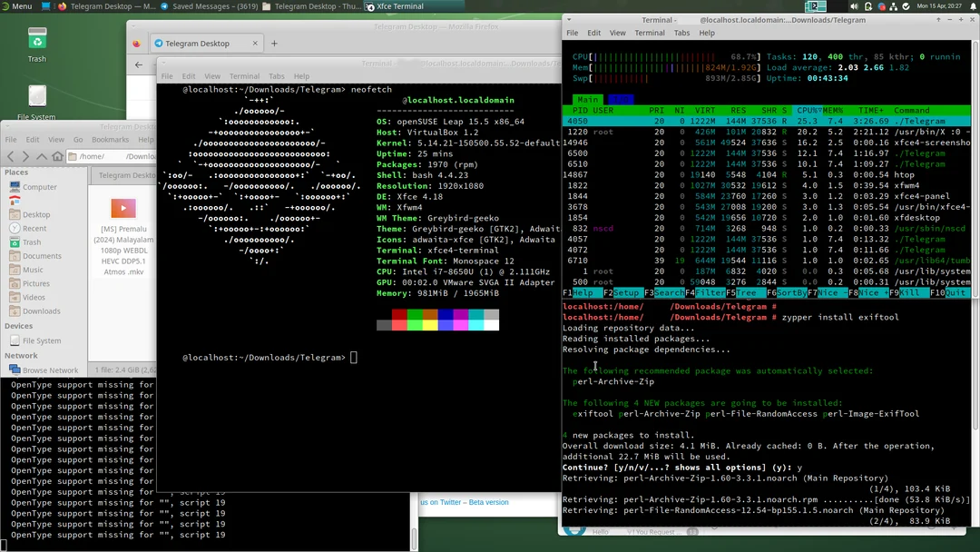Collapse the Network section in Thunar sidebar
This screenshot has height=552, width=980.
tap(22, 355)
